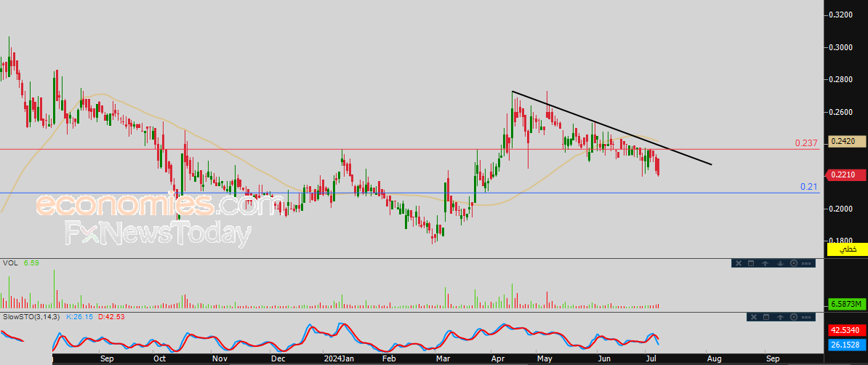Move the SlowSTO panel up
This screenshot has width=868, height=365.
point(779,317)
